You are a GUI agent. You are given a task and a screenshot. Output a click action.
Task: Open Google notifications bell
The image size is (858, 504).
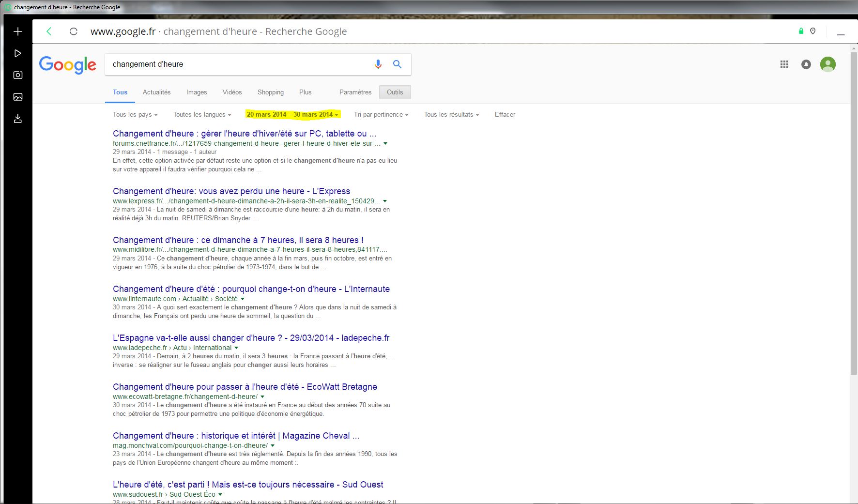click(x=806, y=64)
